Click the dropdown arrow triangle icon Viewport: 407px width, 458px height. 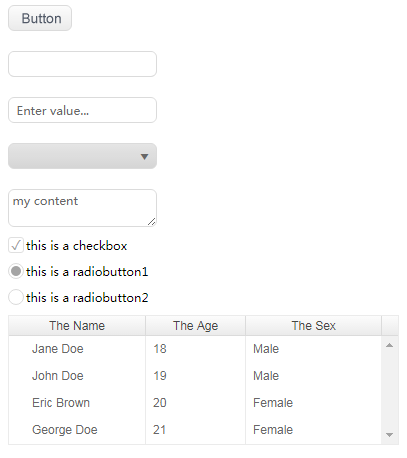coord(144,157)
